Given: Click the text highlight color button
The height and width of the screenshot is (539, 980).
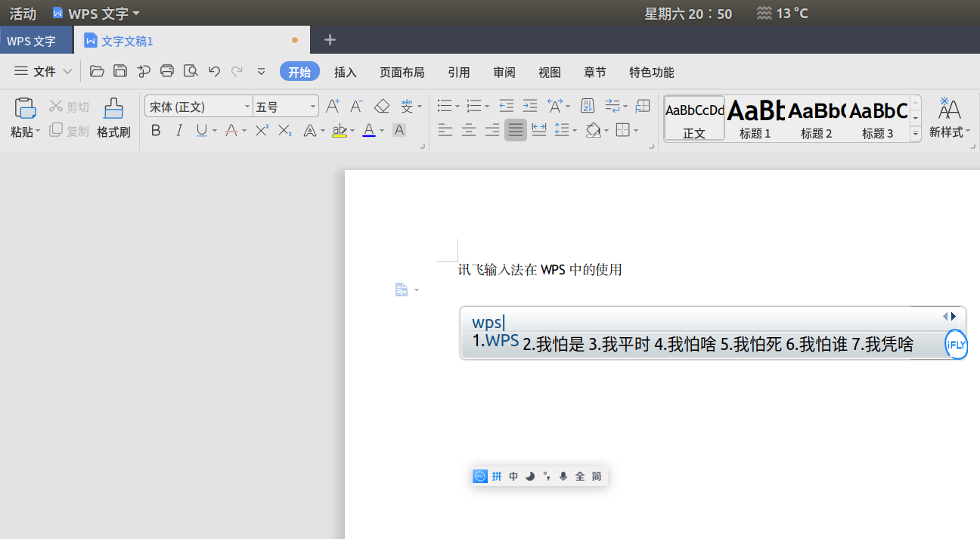Looking at the screenshot, I should 340,131.
